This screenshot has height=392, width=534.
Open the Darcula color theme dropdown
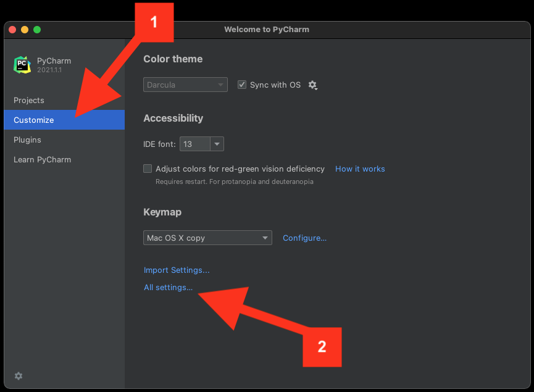(185, 85)
